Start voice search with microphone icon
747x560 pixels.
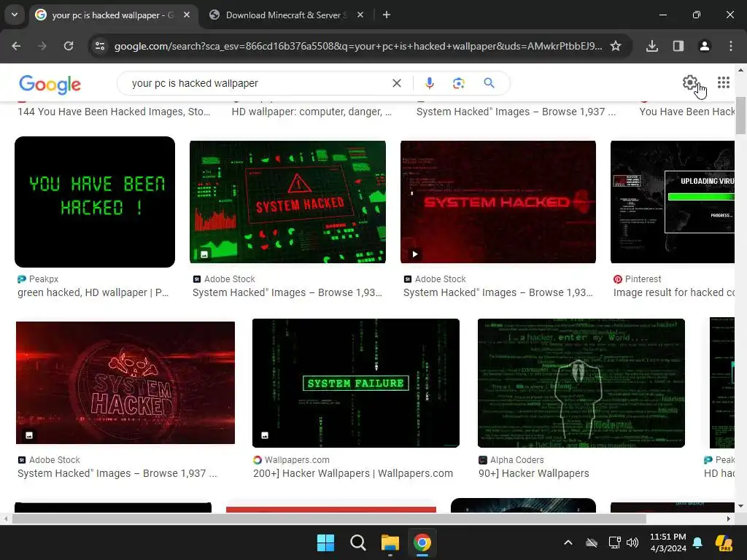[429, 83]
